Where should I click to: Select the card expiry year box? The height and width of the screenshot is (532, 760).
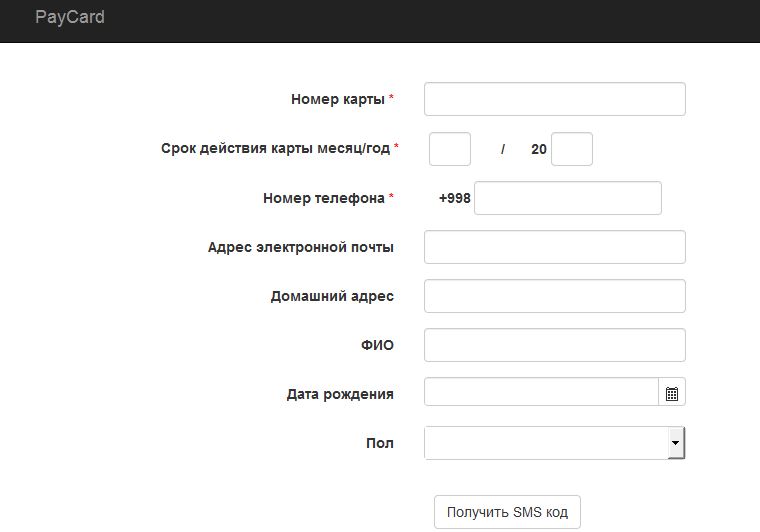pos(571,149)
